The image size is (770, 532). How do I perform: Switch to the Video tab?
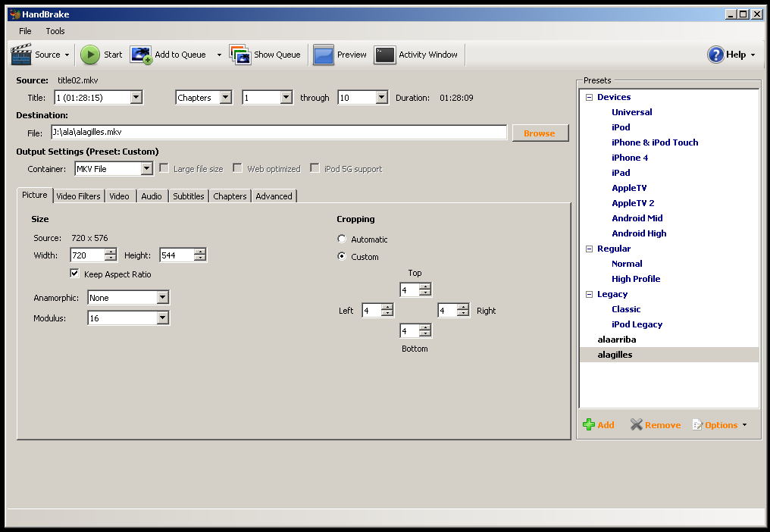point(119,196)
